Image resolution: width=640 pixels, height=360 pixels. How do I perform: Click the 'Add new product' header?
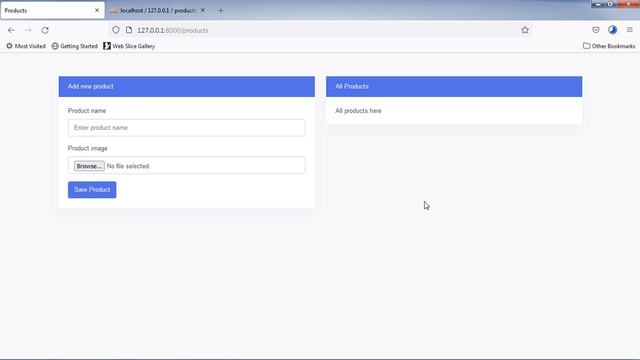[187, 87]
